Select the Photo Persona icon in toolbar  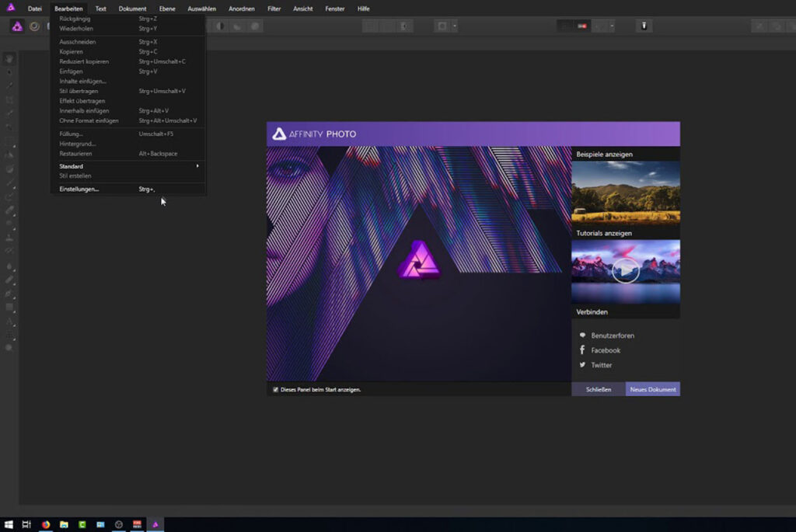pos(17,26)
